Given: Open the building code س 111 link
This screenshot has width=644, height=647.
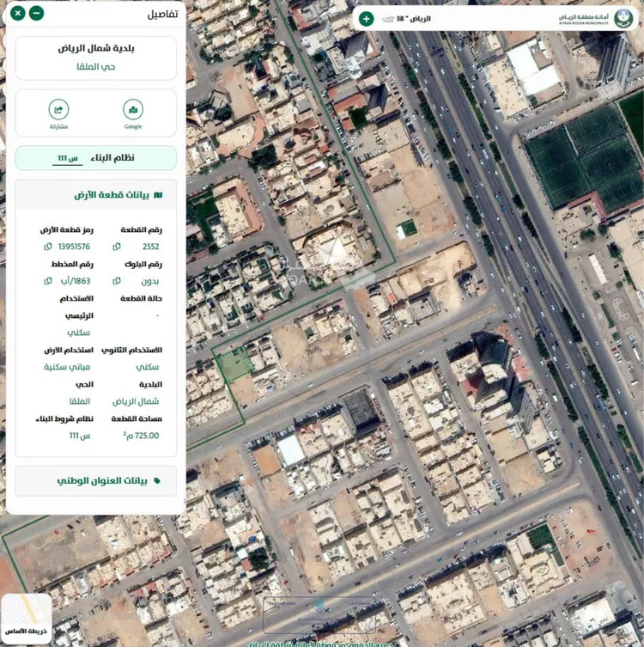Looking at the screenshot, I should click(x=68, y=158).
